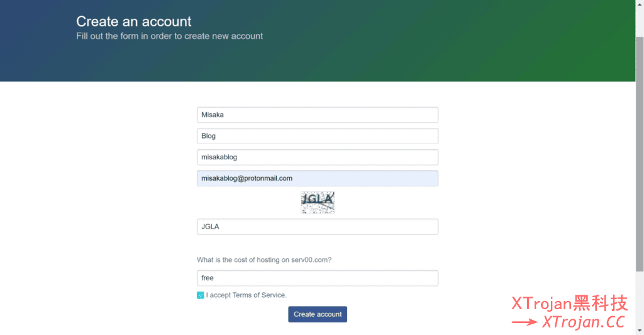Click the 'I accept' label text

(x=218, y=295)
